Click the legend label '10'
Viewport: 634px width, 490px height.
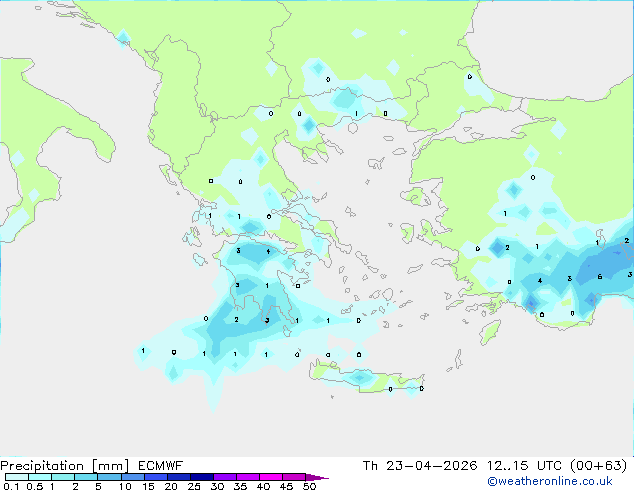(125, 486)
